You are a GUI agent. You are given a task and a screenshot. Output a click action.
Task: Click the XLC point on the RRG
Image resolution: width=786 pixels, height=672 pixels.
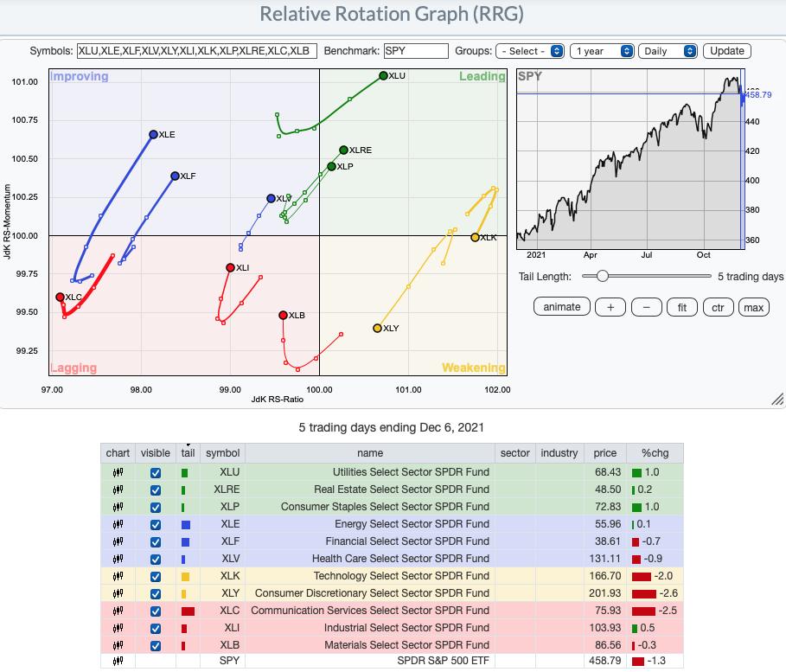tap(61, 297)
